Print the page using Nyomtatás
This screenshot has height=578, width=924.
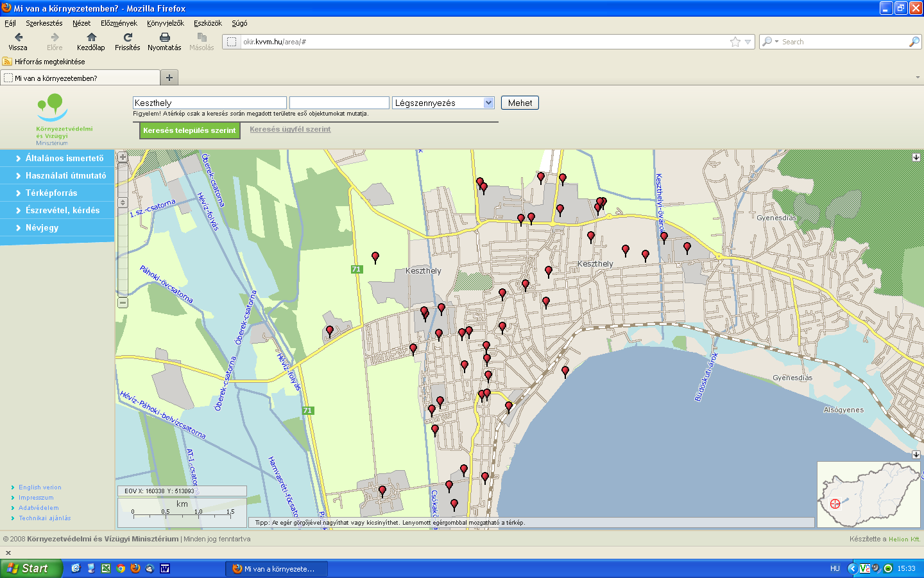pyautogui.click(x=164, y=42)
